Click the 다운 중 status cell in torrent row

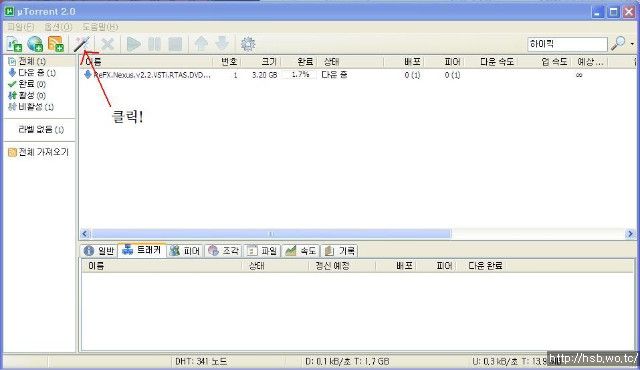coord(334,75)
